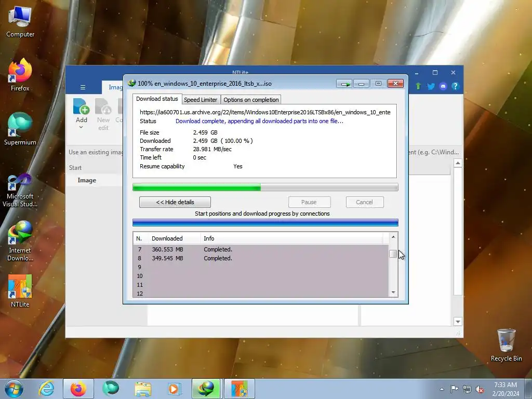This screenshot has height=399, width=532.
Task: Click the muted volume tray icon
Action: click(x=480, y=389)
